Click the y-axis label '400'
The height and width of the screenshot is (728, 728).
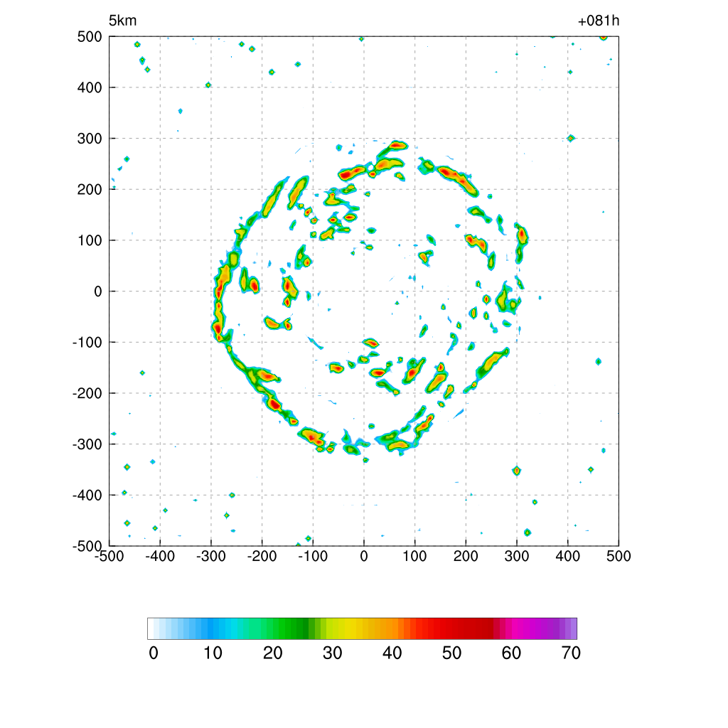[x=90, y=87]
